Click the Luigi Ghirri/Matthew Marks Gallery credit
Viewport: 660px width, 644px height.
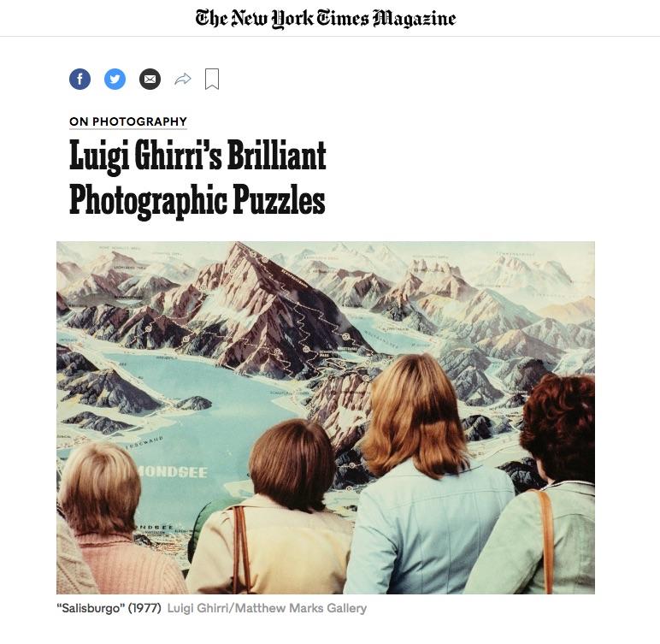(x=267, y=608)
